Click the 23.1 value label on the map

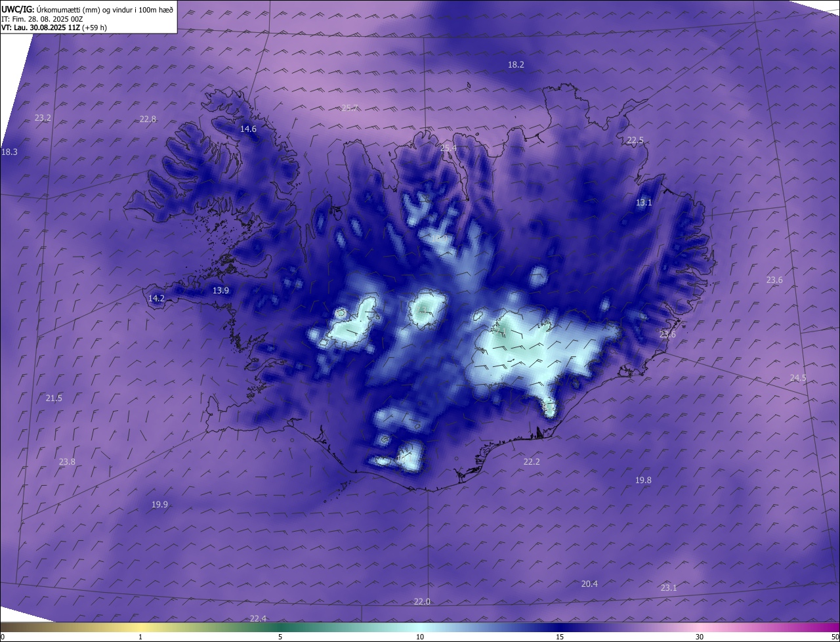[x=668, y=588]
